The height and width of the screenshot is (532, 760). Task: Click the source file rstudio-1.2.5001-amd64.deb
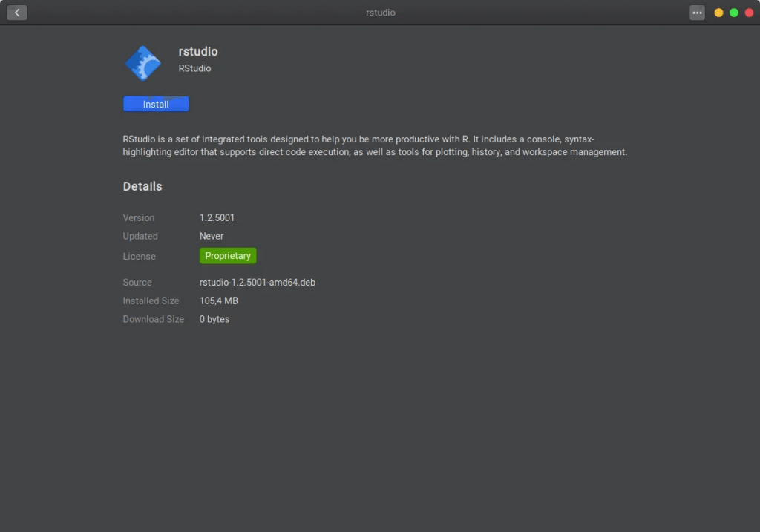[258, 283]
